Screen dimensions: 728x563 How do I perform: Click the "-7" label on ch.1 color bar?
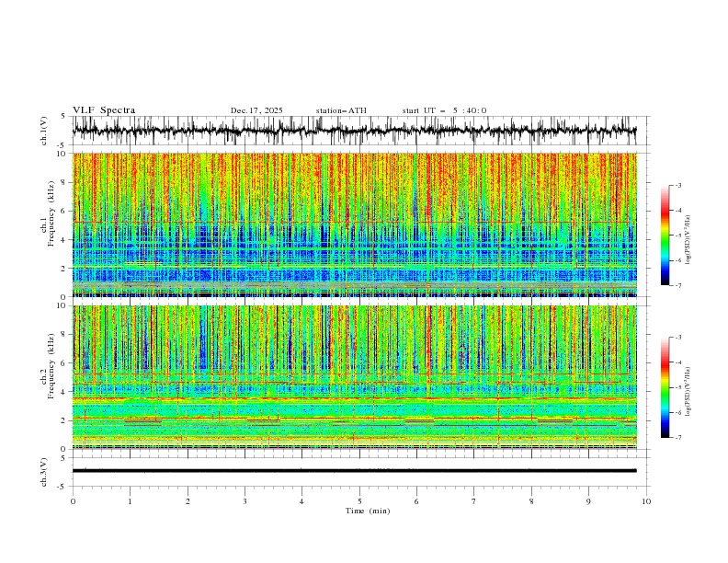(678, 285)
